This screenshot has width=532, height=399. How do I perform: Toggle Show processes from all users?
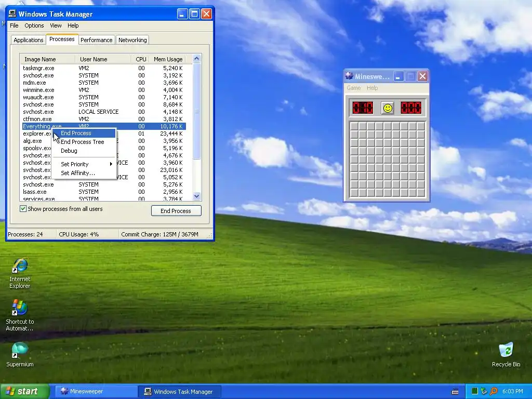[x=23, y=209]
